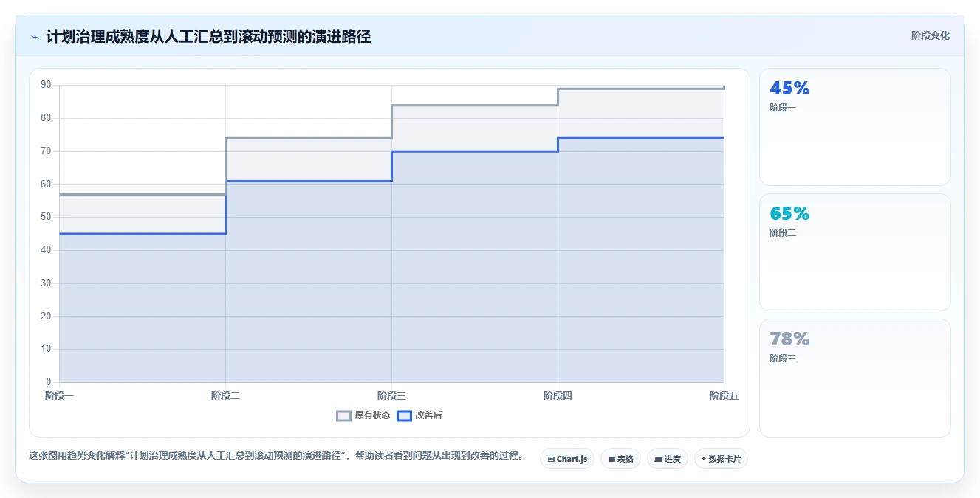980x498 pixels.
Task: Open the 78% 阶段三 data card
Action: click(x=854, y=378)
